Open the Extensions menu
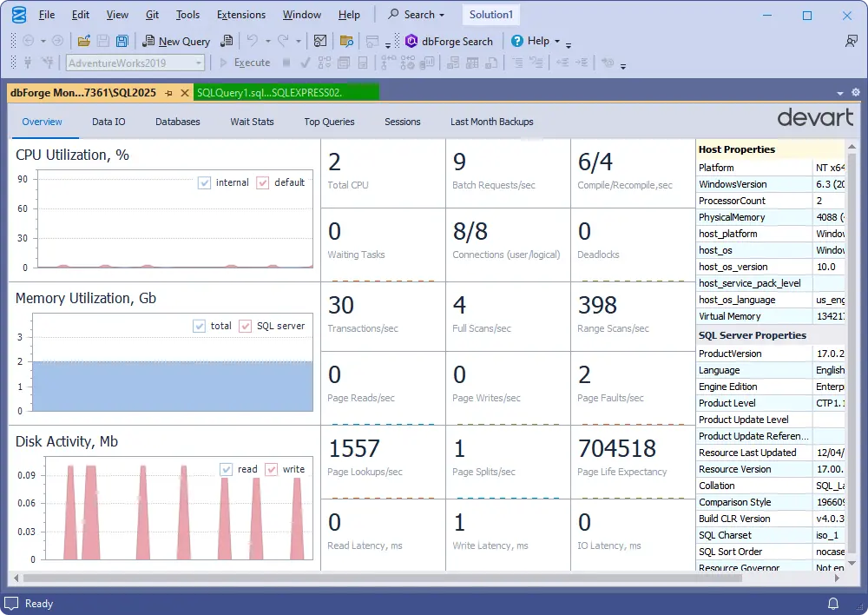 [241, 15]
